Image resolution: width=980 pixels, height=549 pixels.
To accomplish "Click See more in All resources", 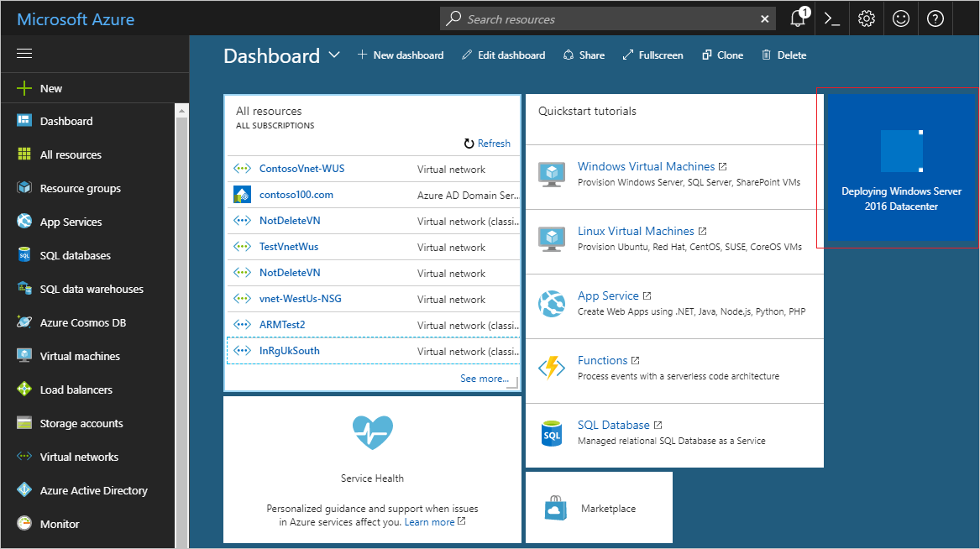I will point(485,379).
